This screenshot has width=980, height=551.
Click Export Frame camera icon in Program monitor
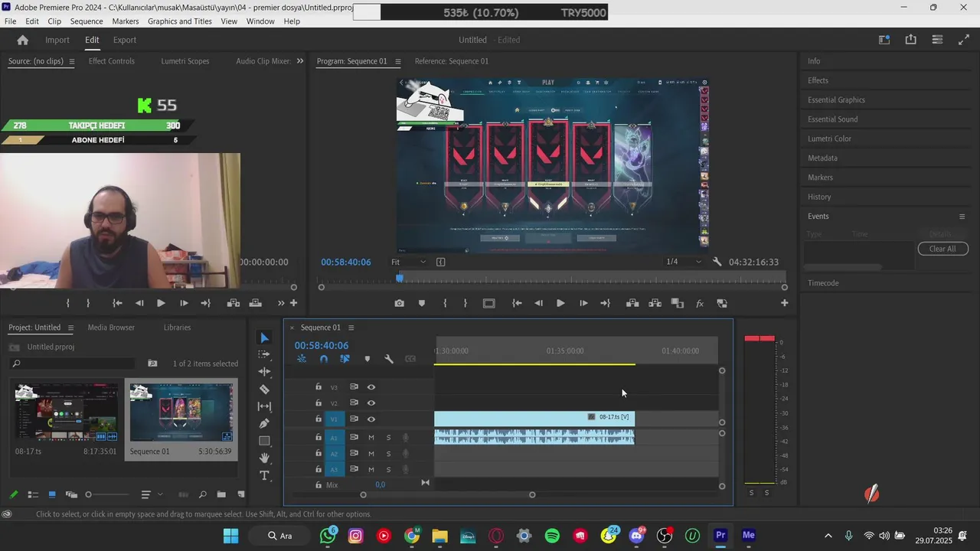tap(400, 303)
